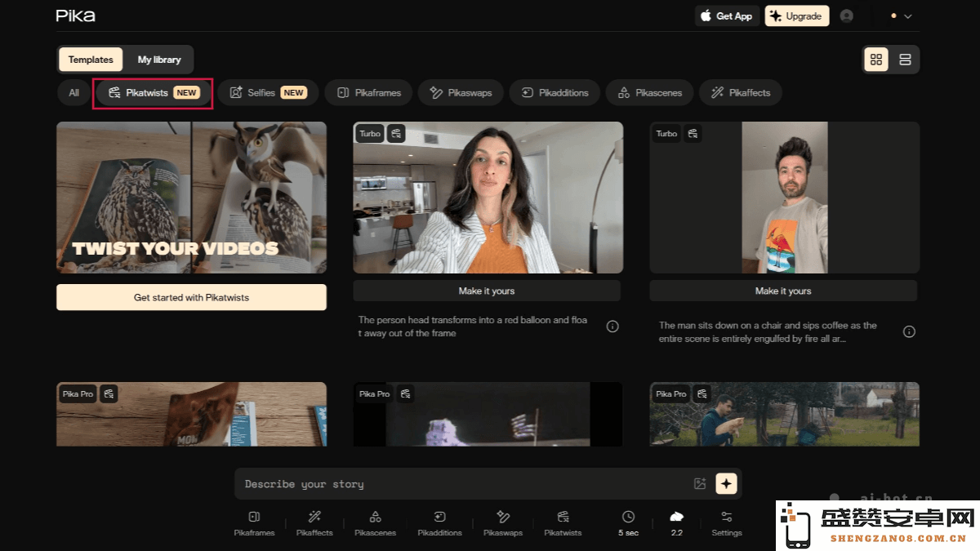This screenshot has height=551, width=980.
Task: Click Turbo badge on the man video
Action: tap(666, 134)
